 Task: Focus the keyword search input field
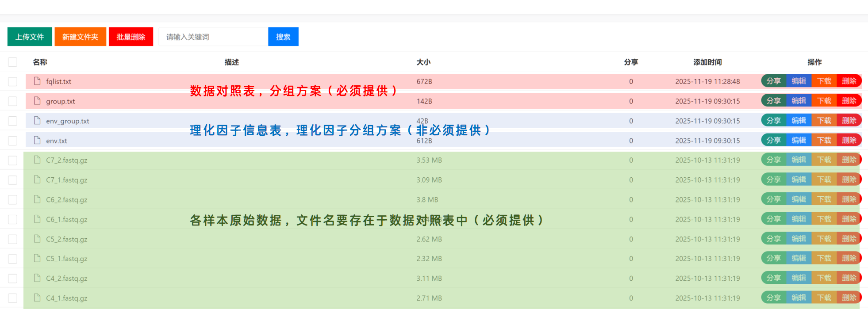213,37
